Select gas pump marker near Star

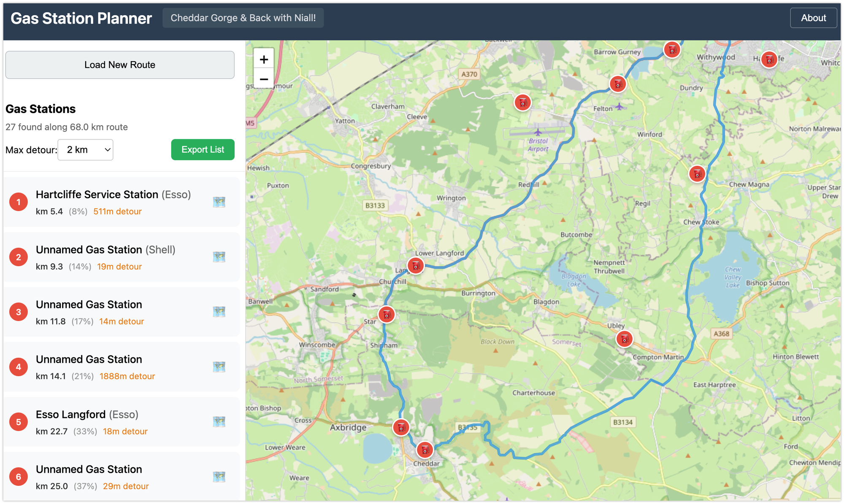386,315
